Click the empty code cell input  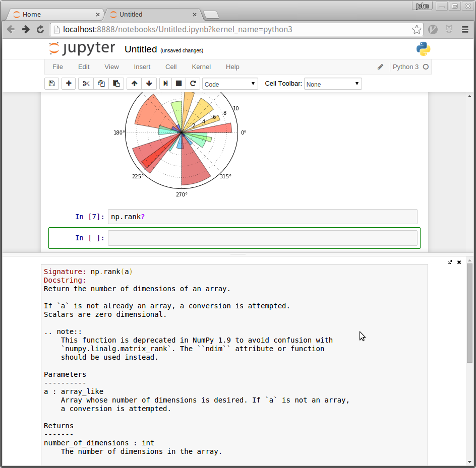(263, 238)
